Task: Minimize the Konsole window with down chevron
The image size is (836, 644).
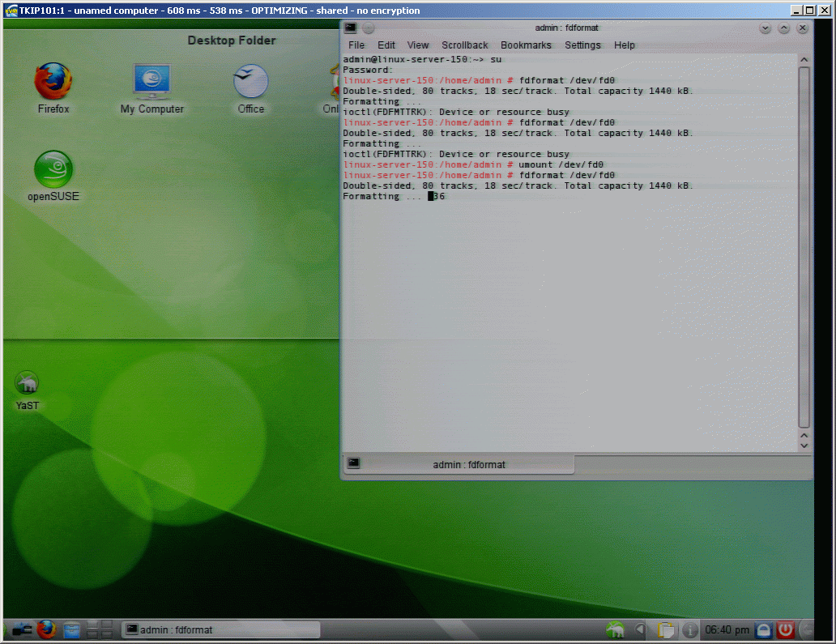Action: pyautogui.click(x=765, y=28)
